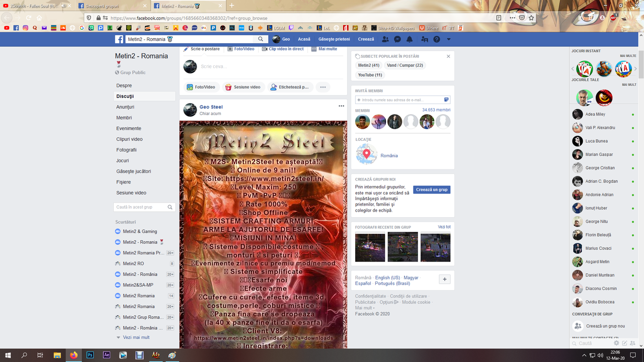
Task: Switch to the Descoperă grupuri tab
Action: 113,6
